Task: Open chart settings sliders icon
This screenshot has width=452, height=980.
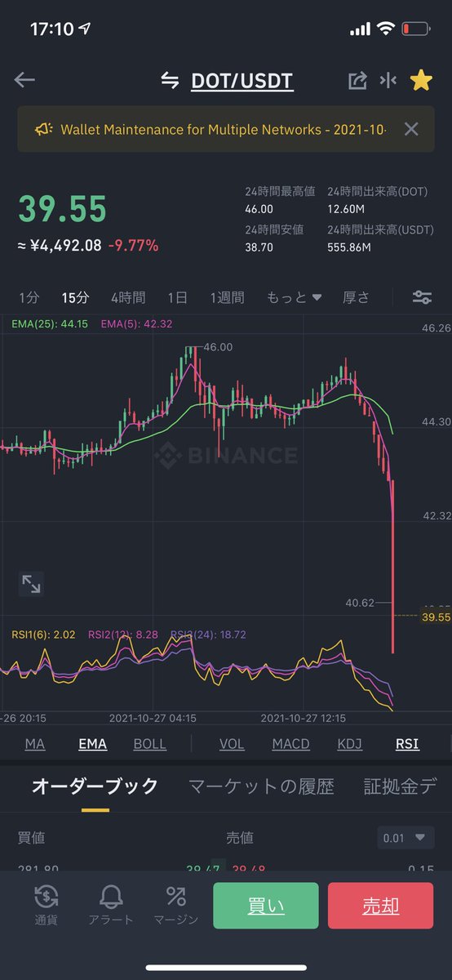Action: tap(422, 297)
